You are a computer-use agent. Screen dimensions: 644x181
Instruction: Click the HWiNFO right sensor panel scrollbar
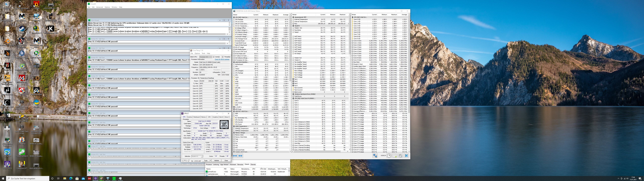pos(409,82)
